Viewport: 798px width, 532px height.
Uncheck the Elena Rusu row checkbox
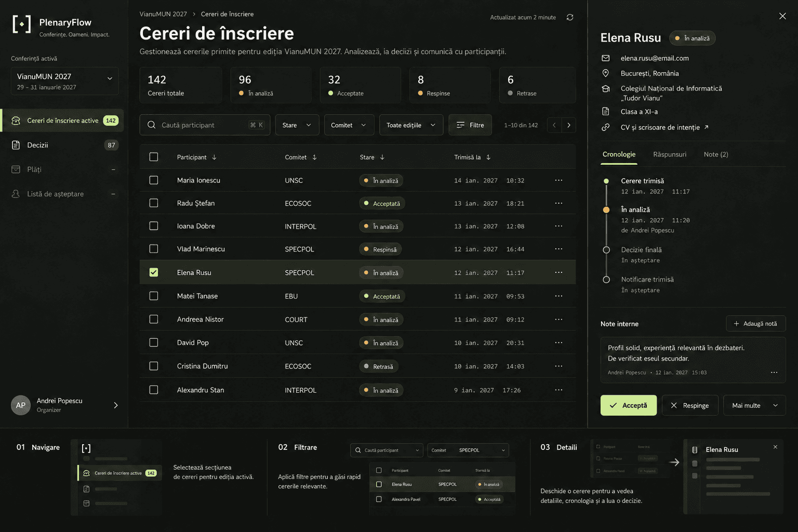(154, 272)
